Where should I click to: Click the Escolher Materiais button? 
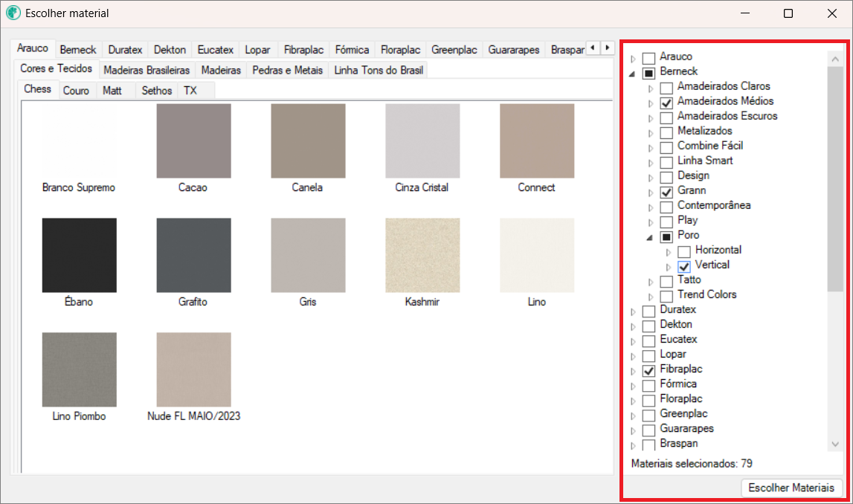[791, 488]
